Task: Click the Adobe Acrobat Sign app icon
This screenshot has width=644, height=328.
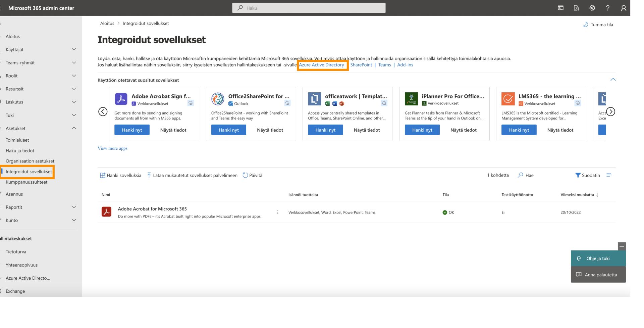Action: pyautogui.click(x=121, y=99)
